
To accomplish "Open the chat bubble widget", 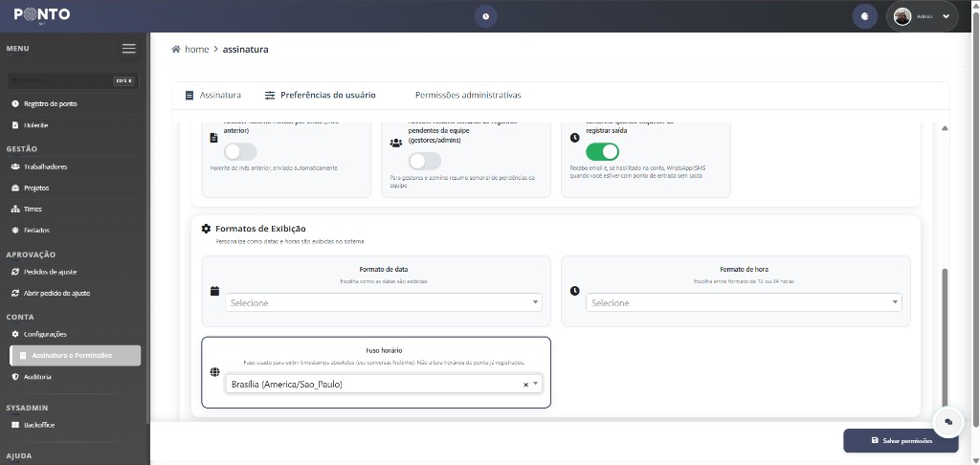I will pyautogui.click(x=948, y=423).
